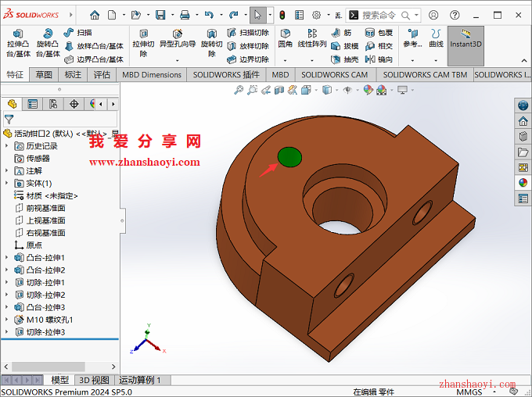Choose the 筋 rib tool
The width and height of the screenshot is (532, 397).
(x=342, y=33)
